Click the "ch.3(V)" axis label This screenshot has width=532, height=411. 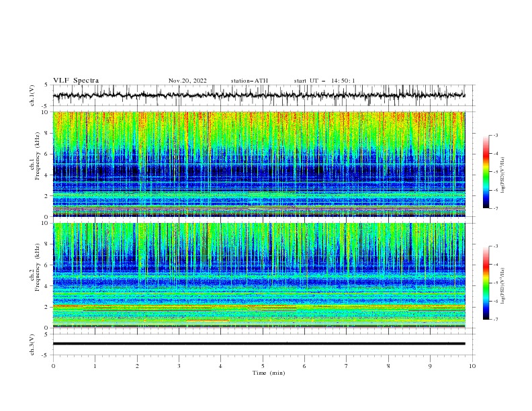point(32,345)
